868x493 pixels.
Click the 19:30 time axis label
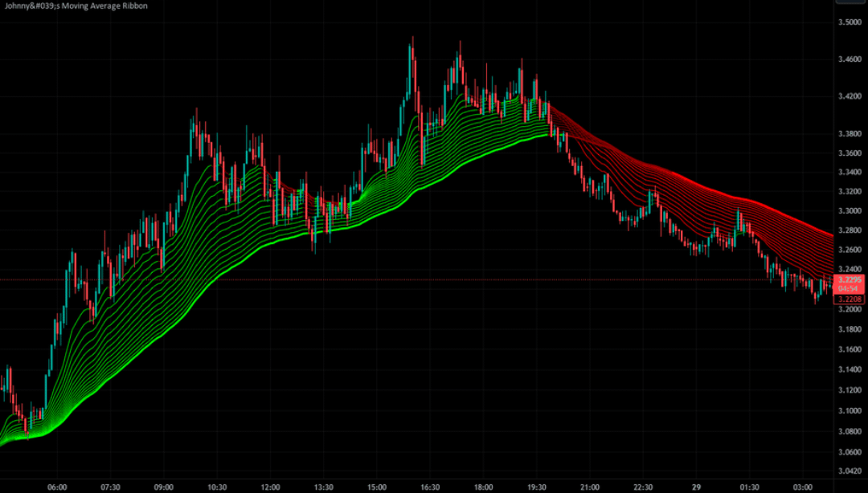pos(536,487)
